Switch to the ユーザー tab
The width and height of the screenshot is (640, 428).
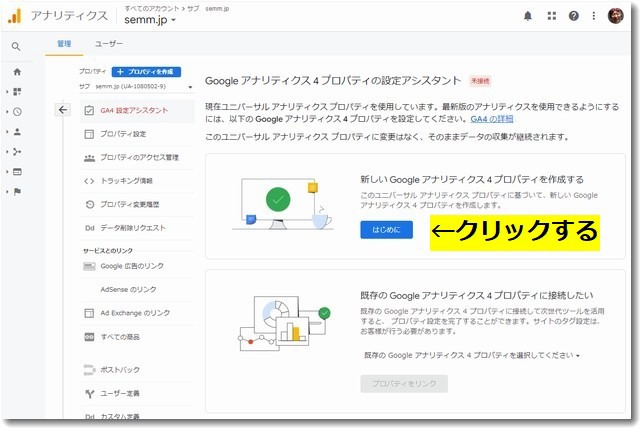coord(109,44)
